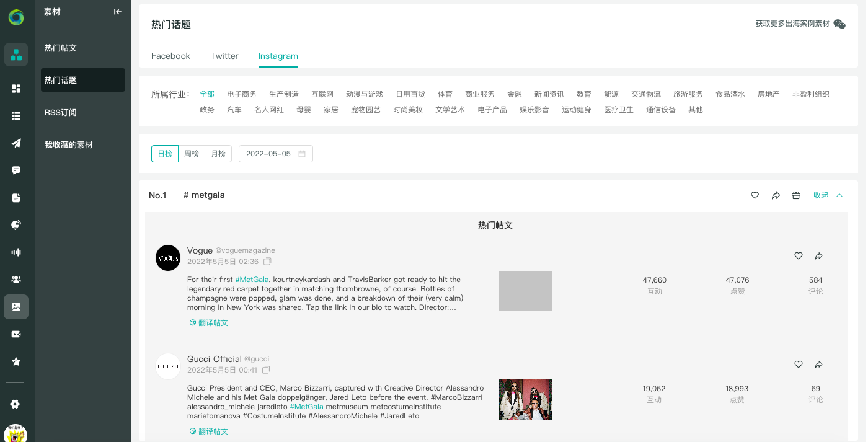Click the app logo in sidebar
The width and height of the screenshot is (868, 442).
16,17
